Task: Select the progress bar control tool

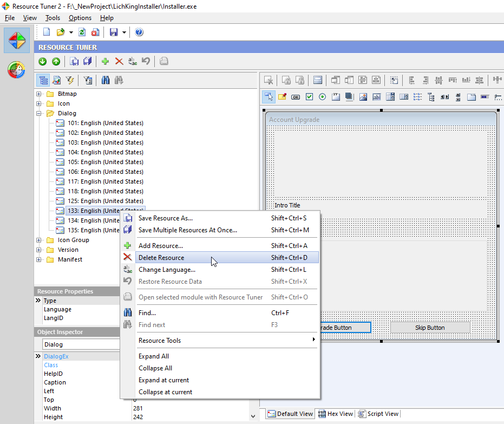Action: click(485, 97)
